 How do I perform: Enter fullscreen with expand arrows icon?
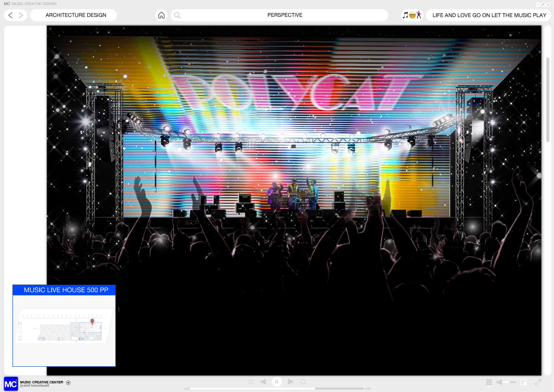tap(538, 382)
